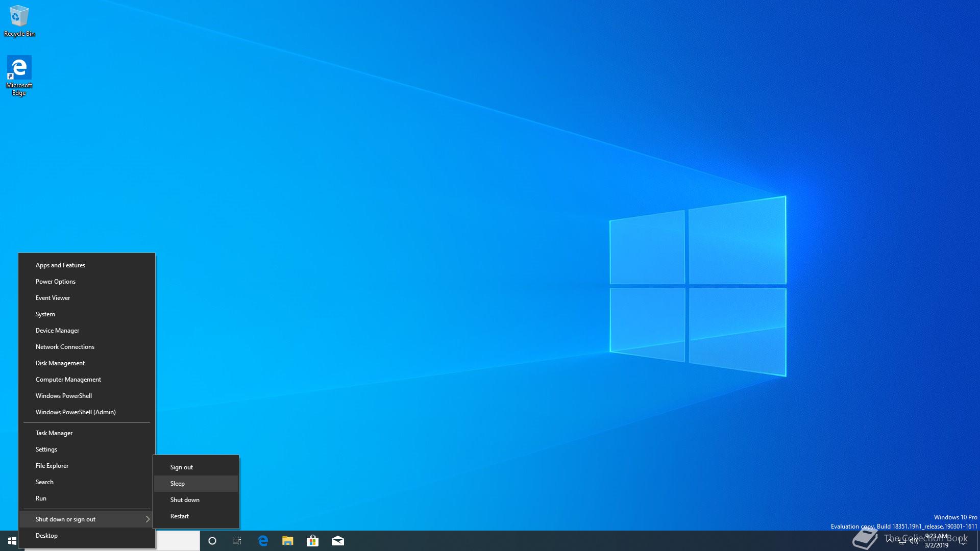Viewport: 980px width, 551px height.
Task: Open File Explorer menu entry
Action: pyautogui.click(x=87, y=466)
